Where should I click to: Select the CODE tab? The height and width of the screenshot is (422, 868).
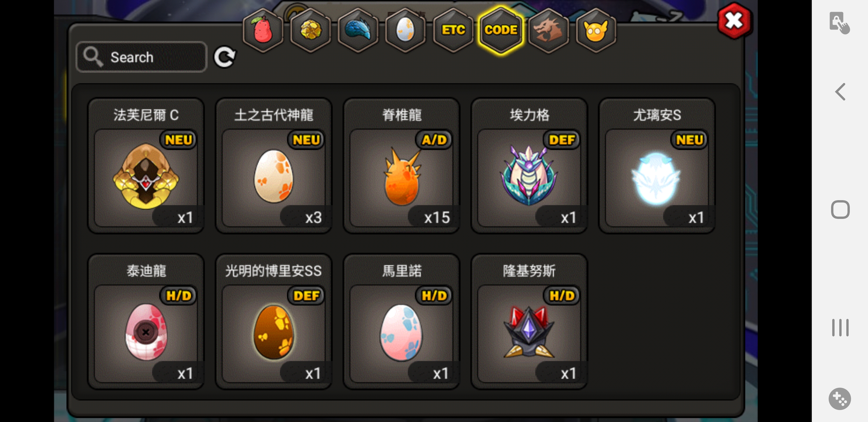point(501,30)
